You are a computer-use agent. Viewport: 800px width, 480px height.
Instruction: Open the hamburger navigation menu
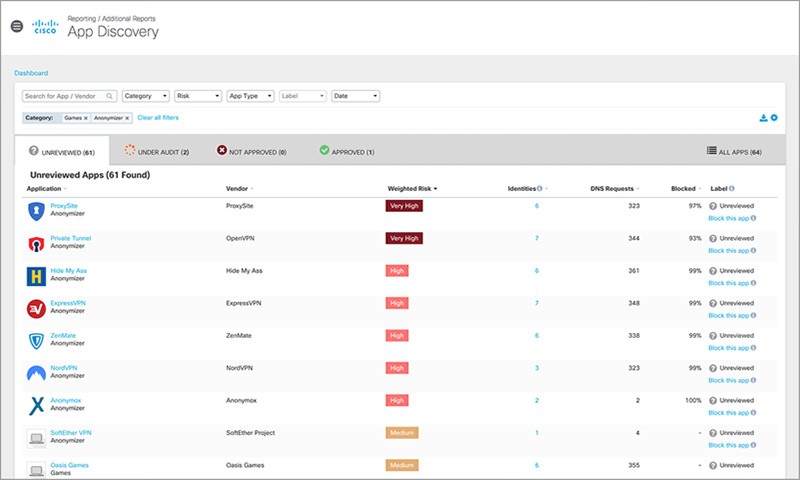(17, 26)
